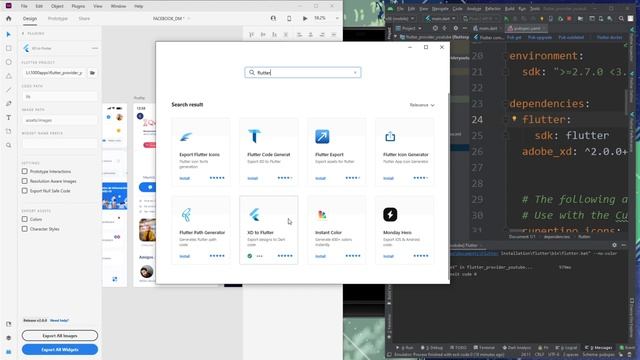Open the Plugins panel icon at bottom-left sidebar
Screen dimensions: 640x360
coord(9,352)
